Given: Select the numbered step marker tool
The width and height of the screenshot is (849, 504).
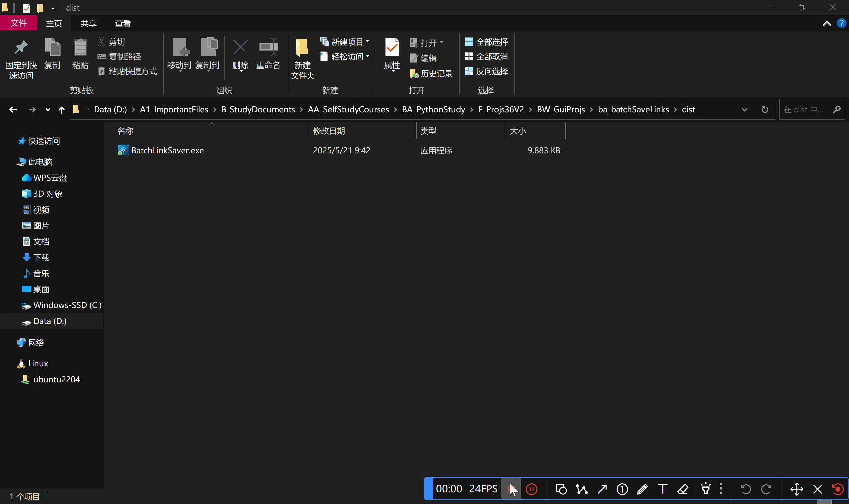Looking at the screenshot, I should (622, 489).
